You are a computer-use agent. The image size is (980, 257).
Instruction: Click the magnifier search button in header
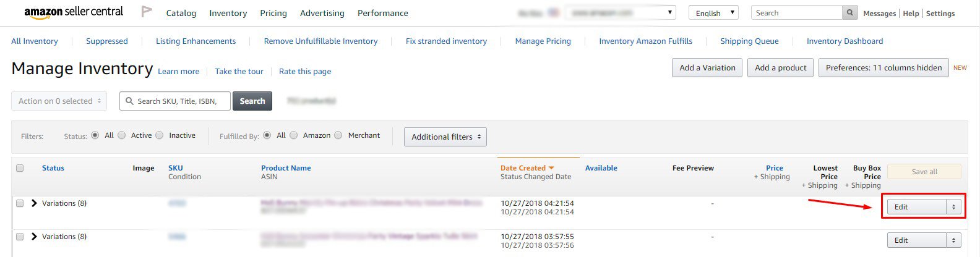850,13
